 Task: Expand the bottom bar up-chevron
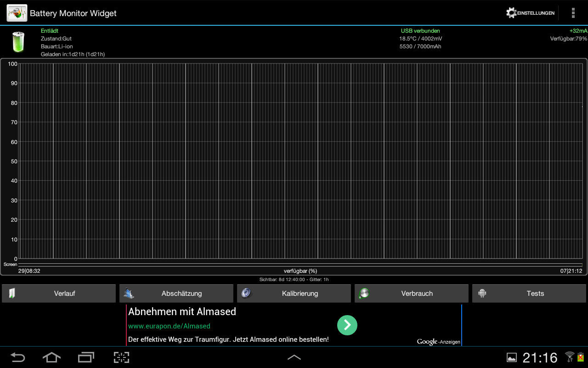tap(294, 357)
